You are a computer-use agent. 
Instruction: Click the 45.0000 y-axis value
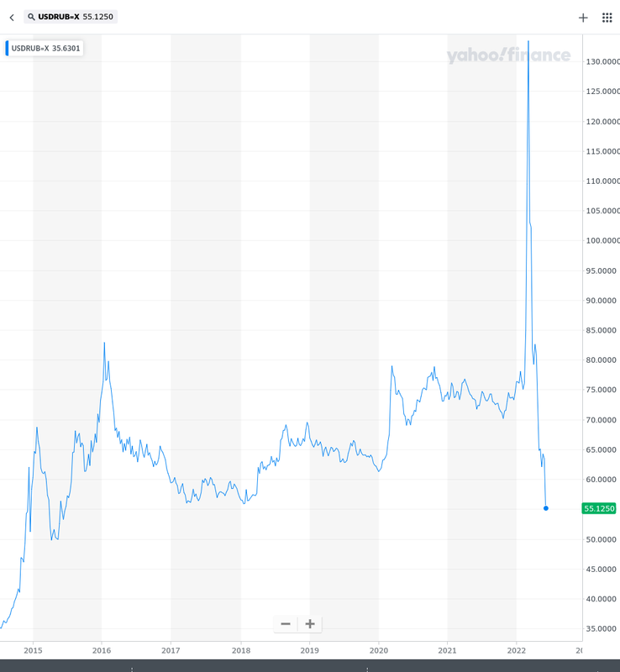tap(602, 570)
